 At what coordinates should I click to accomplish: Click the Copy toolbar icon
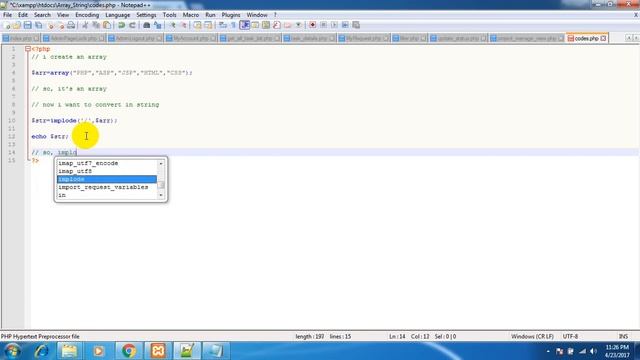[x=96, y=25]
